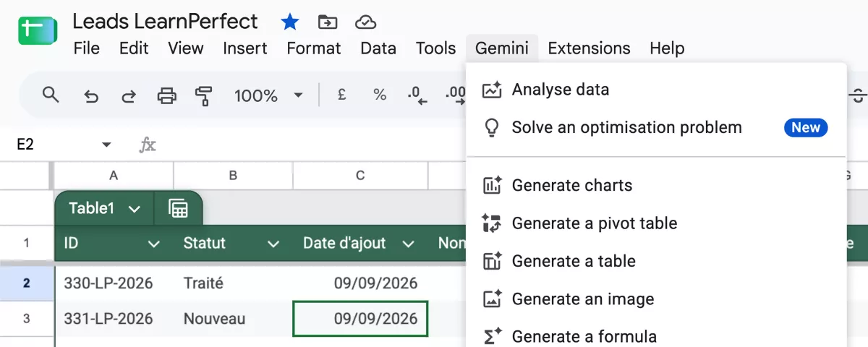Activate the paint format tool
868x347 pixels.
(x=204, y=95)
